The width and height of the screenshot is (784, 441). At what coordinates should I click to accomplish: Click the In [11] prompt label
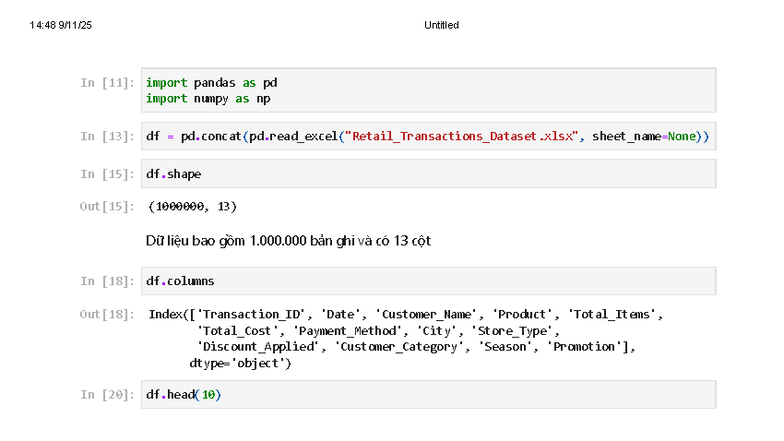point(107,82)
